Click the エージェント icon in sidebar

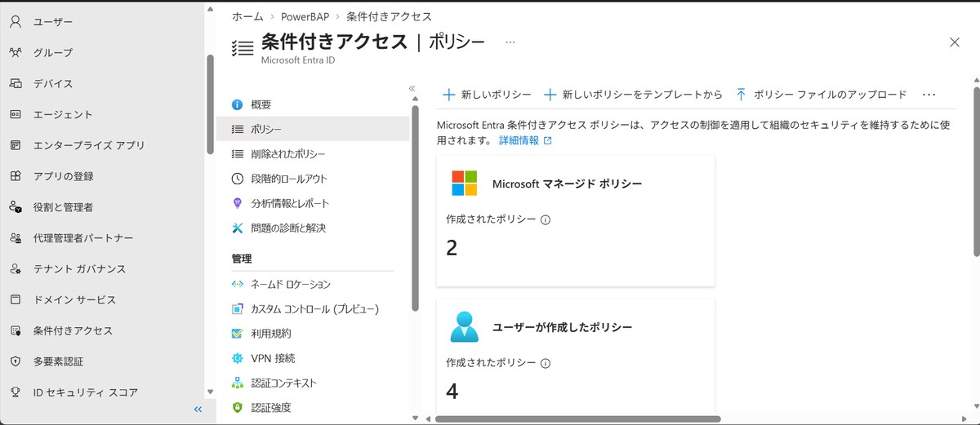[x=15, y=115]
